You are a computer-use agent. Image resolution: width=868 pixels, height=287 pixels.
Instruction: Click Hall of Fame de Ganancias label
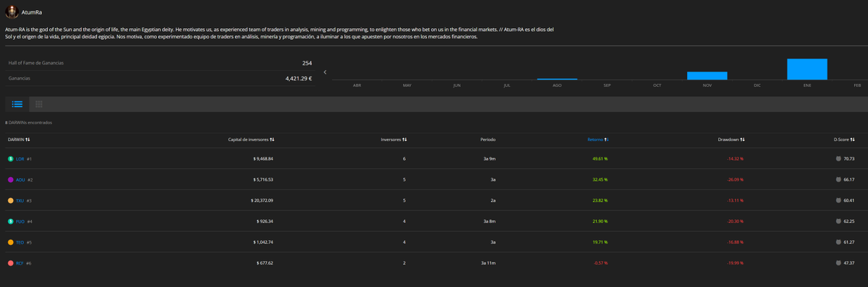[x=36, y=63]
